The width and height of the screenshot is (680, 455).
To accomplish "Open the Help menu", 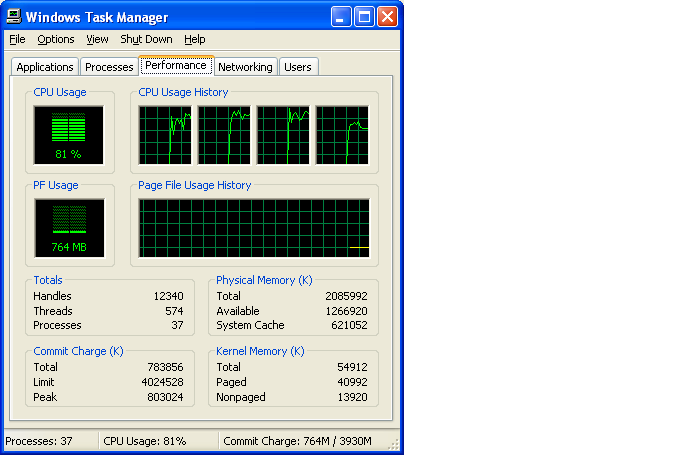I will (194, 39).
